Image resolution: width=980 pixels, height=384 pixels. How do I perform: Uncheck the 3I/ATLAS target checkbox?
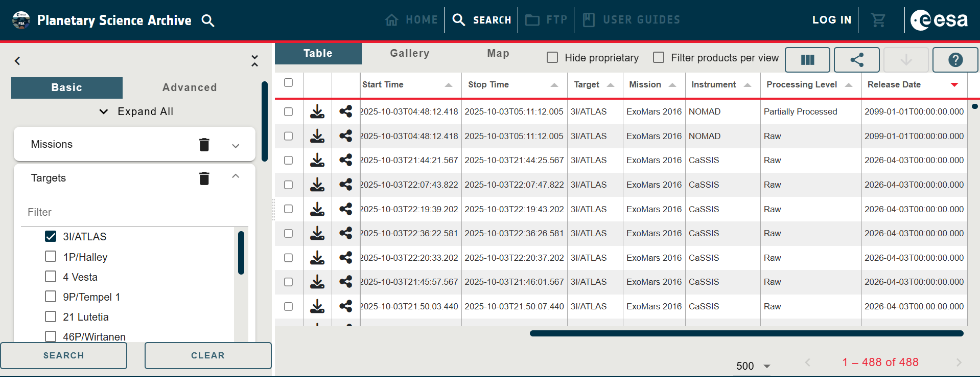tap(51, 236)
